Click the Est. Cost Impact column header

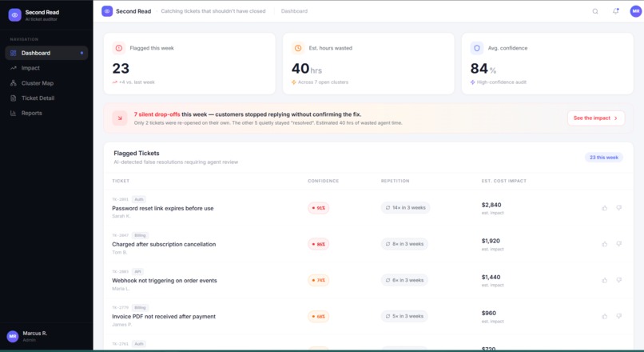(504, 181)
